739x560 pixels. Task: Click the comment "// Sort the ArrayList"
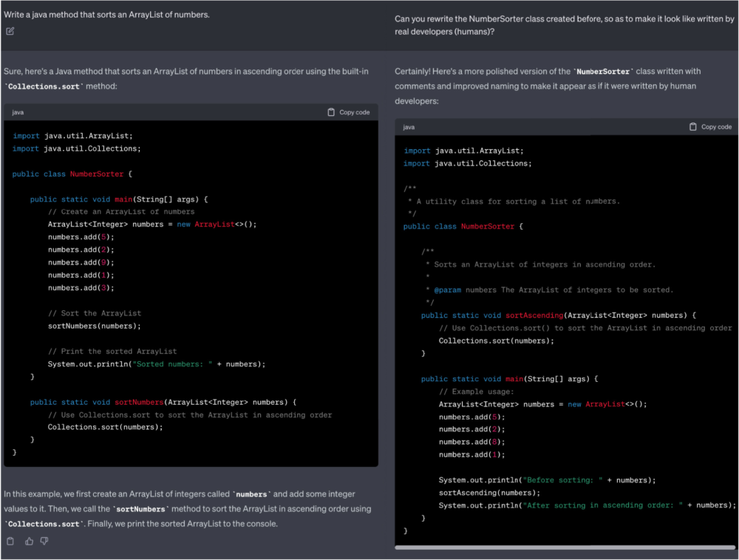point(95,313)
